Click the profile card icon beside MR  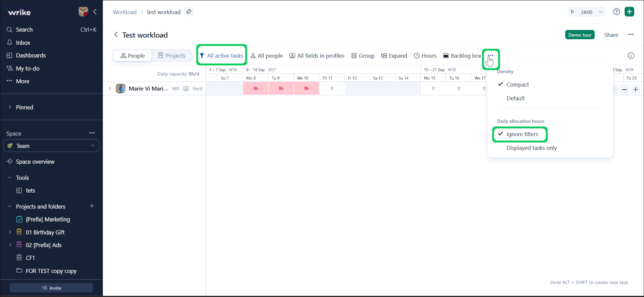click(186, 89)
